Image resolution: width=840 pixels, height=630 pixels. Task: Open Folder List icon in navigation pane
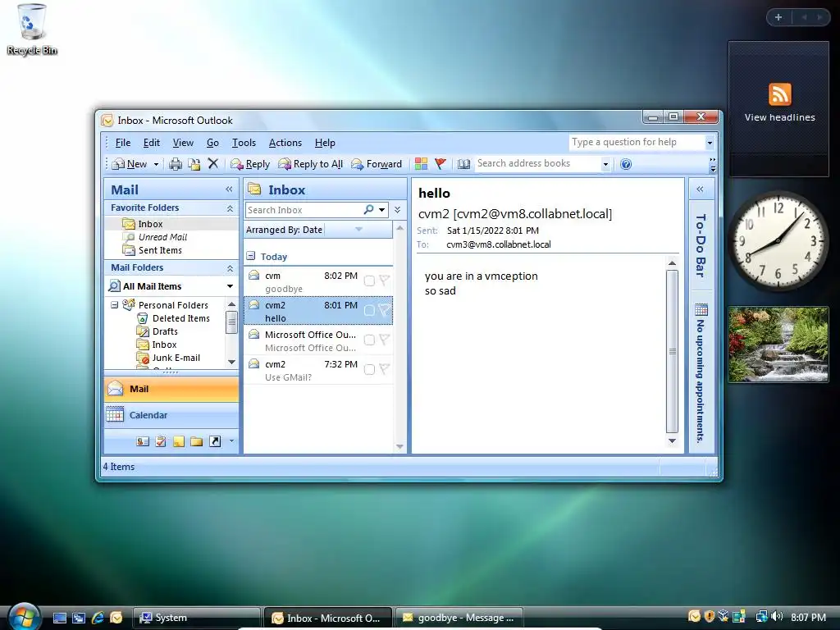(x=197, y=441)
